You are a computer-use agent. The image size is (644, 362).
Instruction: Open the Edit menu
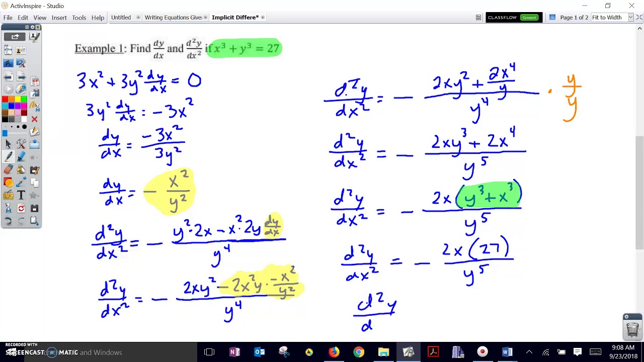click(23, 18)
